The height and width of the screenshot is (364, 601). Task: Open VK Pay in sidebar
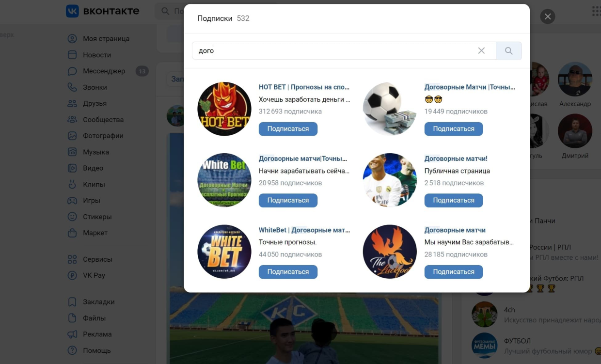[x=94, y=275]
